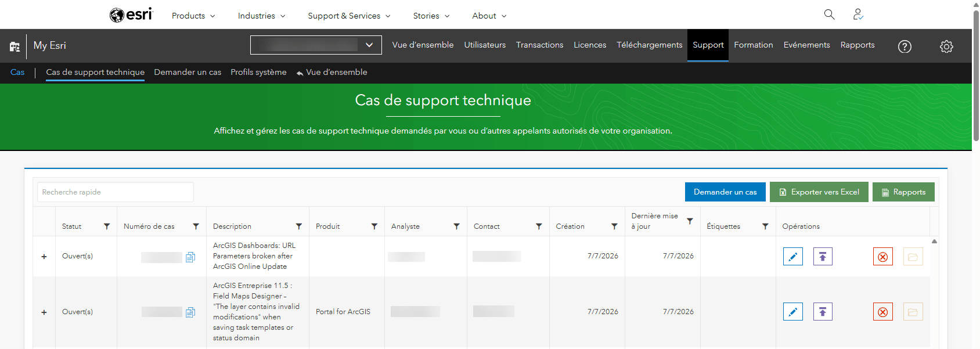Click the Étiquettes column filter icon
The image size is (980, 349).
[766, 226]
